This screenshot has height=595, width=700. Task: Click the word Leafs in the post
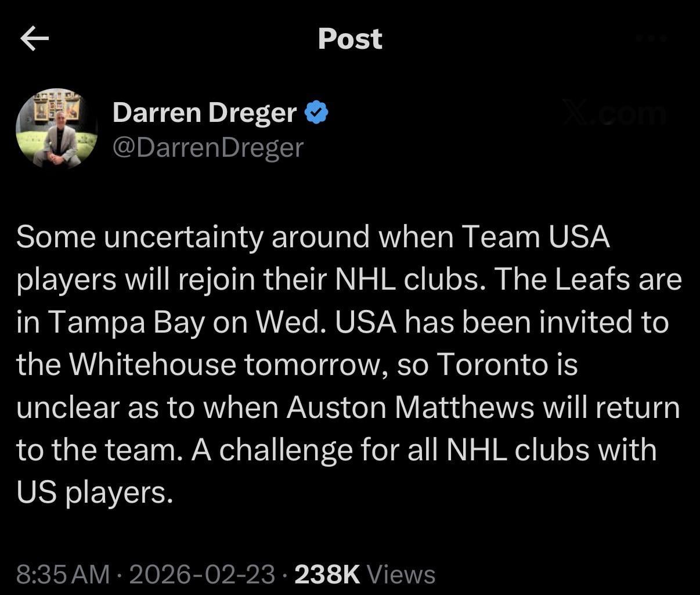[x=592, y=279]
